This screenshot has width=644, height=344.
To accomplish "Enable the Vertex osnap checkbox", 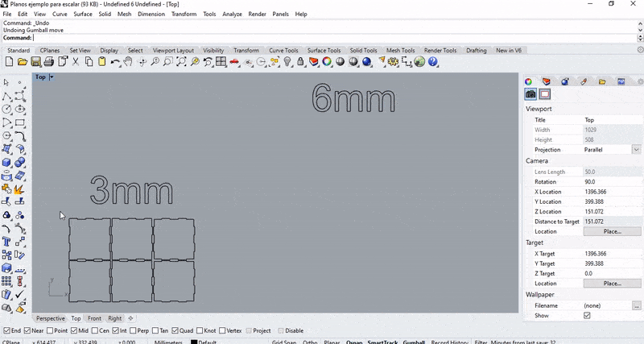I will pyautogui.click(x=222, y=330).
